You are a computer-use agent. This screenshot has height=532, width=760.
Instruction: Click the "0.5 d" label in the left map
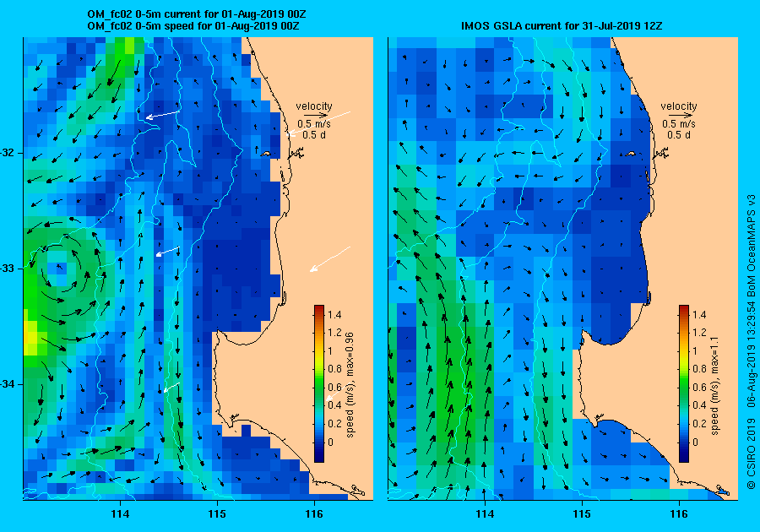pos(314,135)
